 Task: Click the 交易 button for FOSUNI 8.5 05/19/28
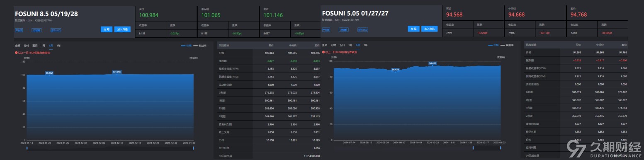[x=107, y=29]
